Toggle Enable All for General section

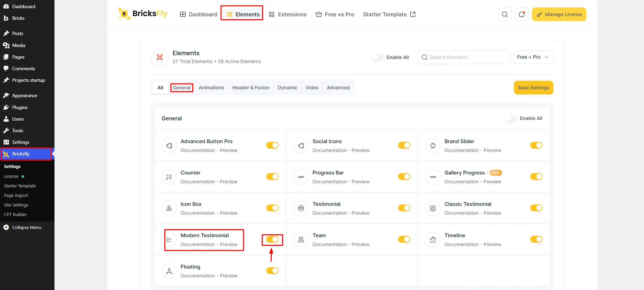tap(511, 118)
